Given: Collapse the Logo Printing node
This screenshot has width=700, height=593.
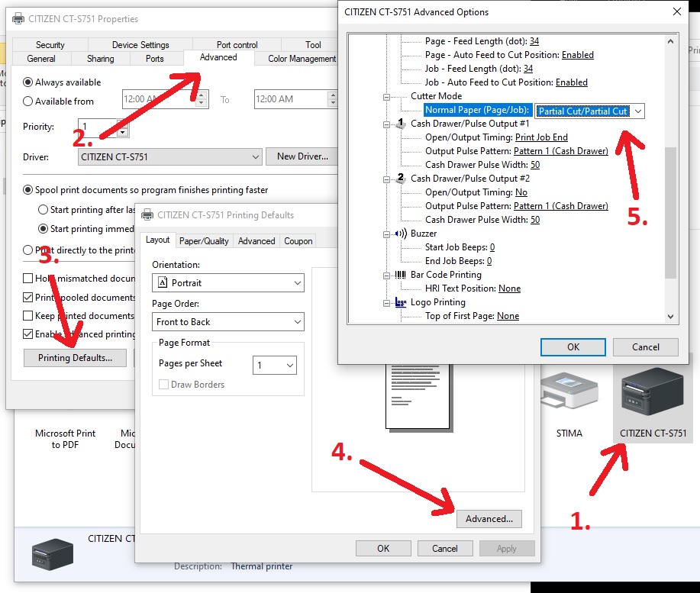Looking at the screenshot, I should (x=386, y=304).
